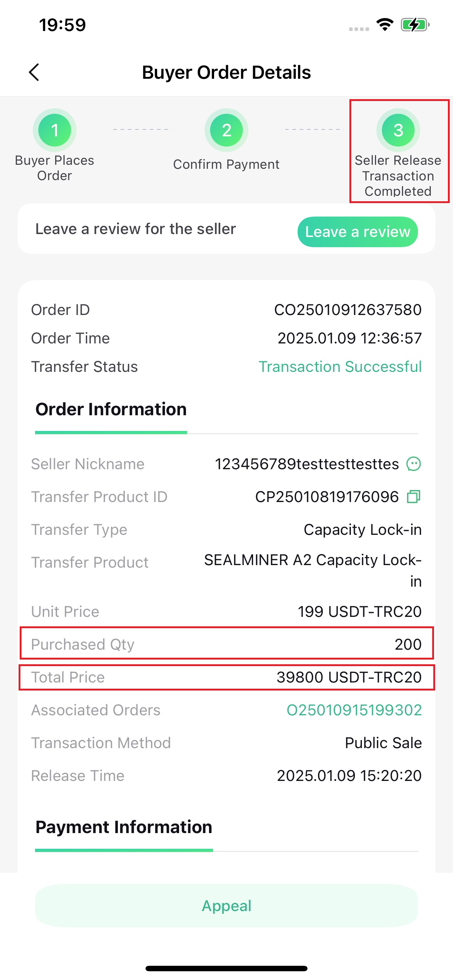453x980 pixels.
Task: Copy the Transfer Product ID
Action: tap(413, 497)
